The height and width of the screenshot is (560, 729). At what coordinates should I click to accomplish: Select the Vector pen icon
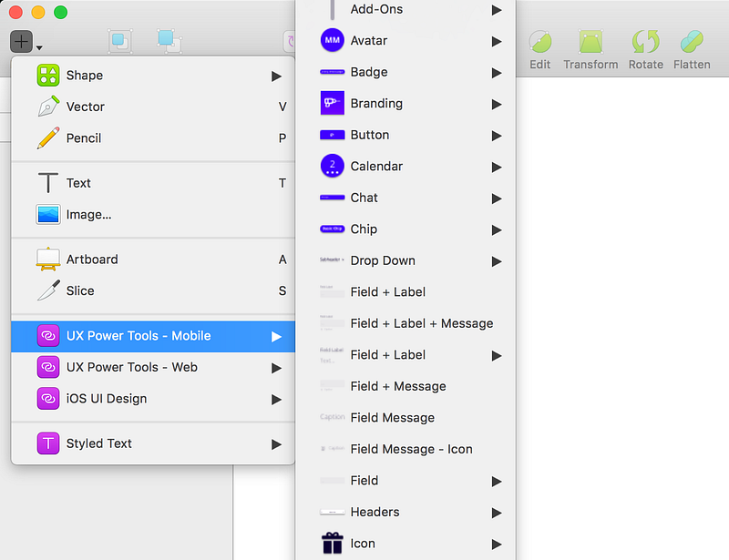click(x=48, y=107)
